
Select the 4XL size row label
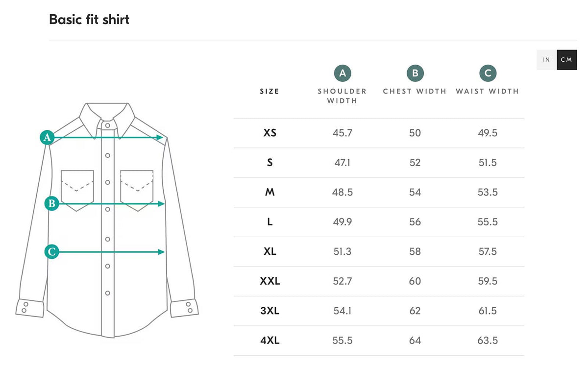pos(270,340)
